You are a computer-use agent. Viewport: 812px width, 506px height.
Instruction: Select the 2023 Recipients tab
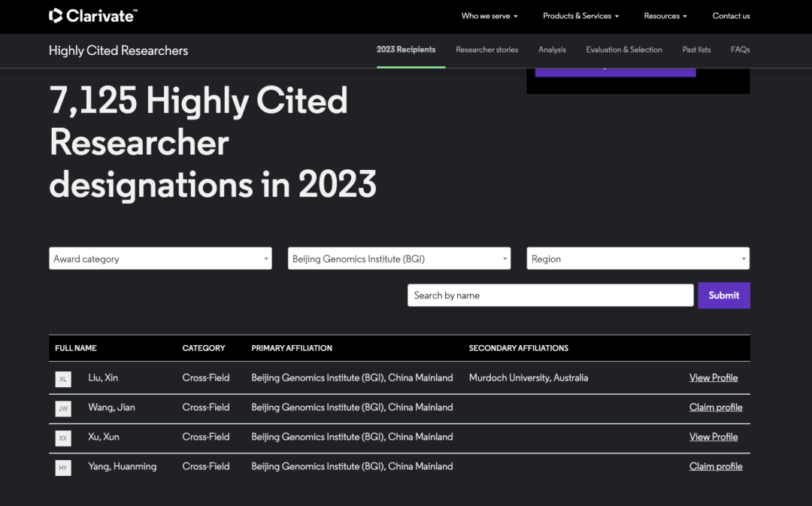coord(406,50)
